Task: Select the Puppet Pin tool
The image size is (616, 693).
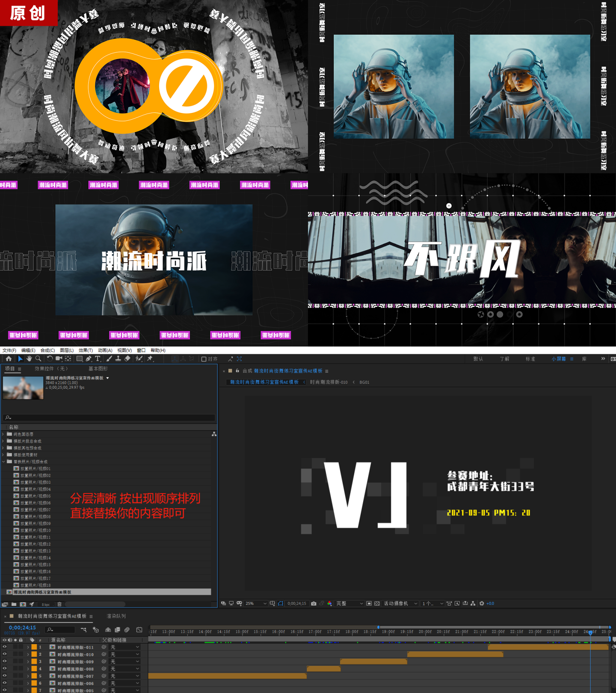Action: coord(150,359)
